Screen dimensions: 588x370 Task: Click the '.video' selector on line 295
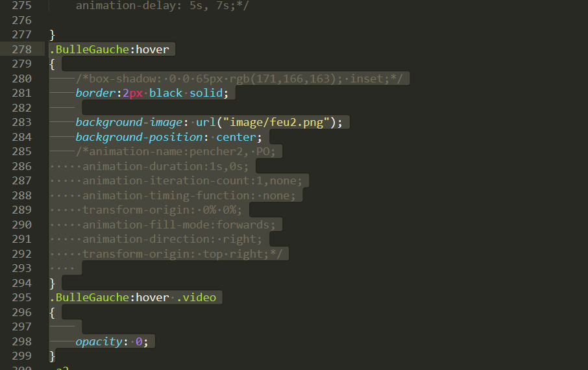(196, 297)
